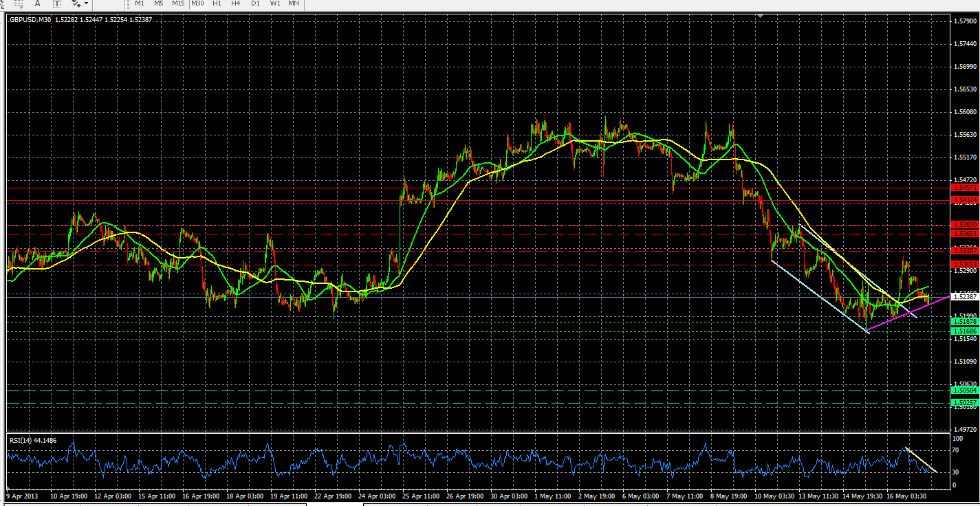Click the 25 Apr 11:00 time label
This screenshot has width=980, height=506.
click(420, 494)
